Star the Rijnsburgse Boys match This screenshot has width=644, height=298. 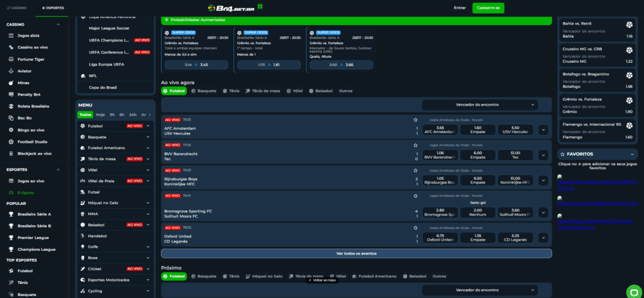415,170
